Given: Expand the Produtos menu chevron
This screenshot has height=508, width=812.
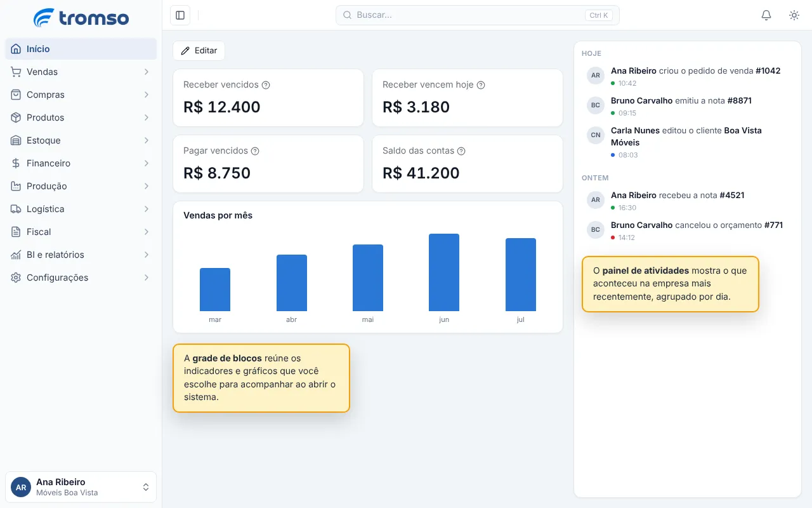Looking at the screenshot, I should pos(147,117).
